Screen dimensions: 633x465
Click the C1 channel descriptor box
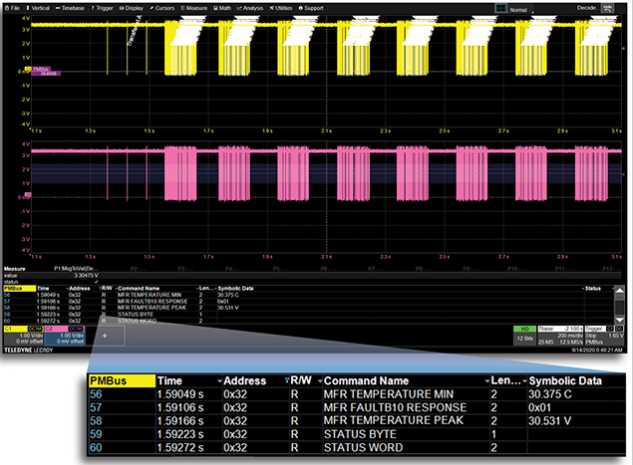coord(23,335)
